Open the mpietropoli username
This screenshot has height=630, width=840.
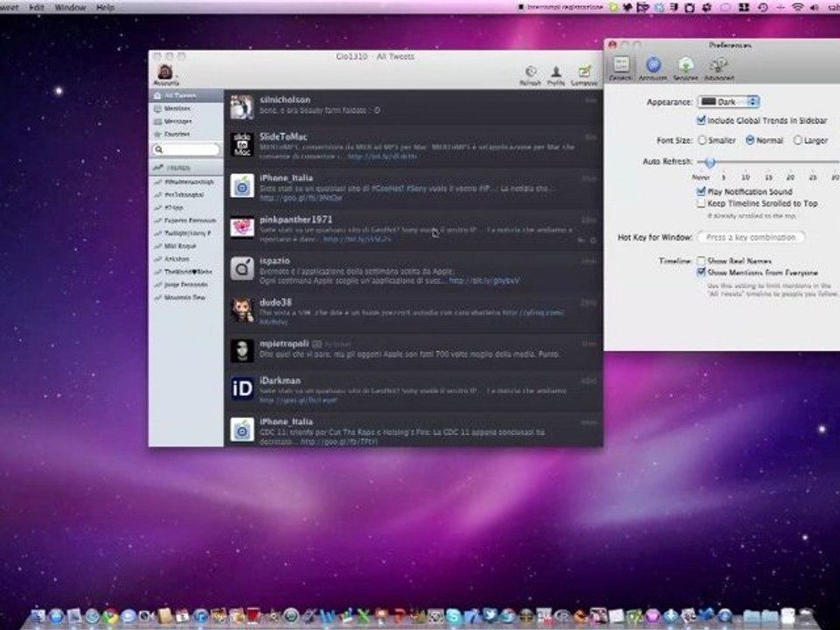click(x=283, y=343)
